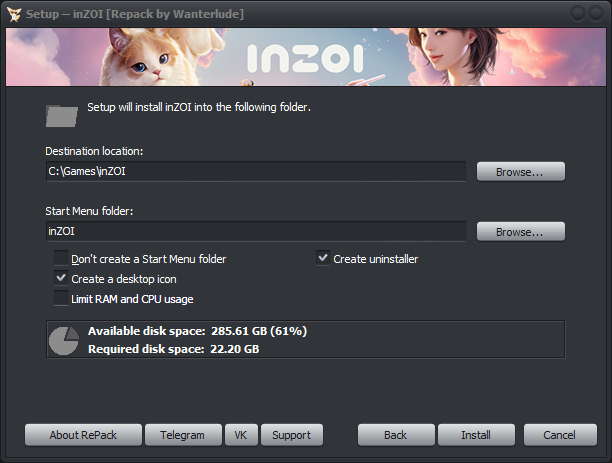Uncheck "Create a desktop icon" option
Screen dimensions: 612x463
(61, 278)
